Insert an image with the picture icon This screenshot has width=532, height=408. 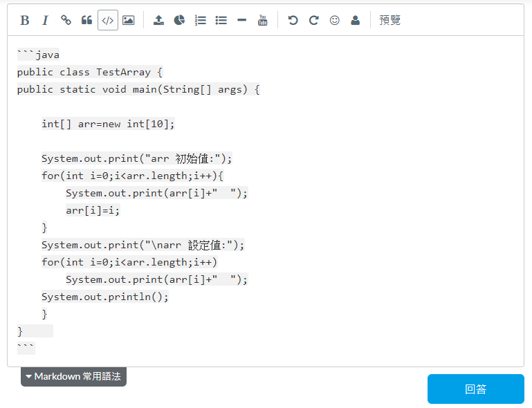[128, 20]
